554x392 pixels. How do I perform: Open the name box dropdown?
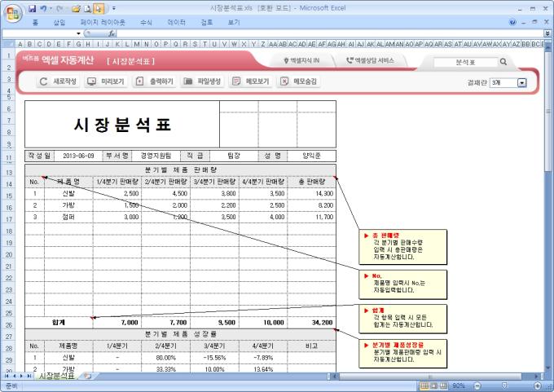click(78, 33)
